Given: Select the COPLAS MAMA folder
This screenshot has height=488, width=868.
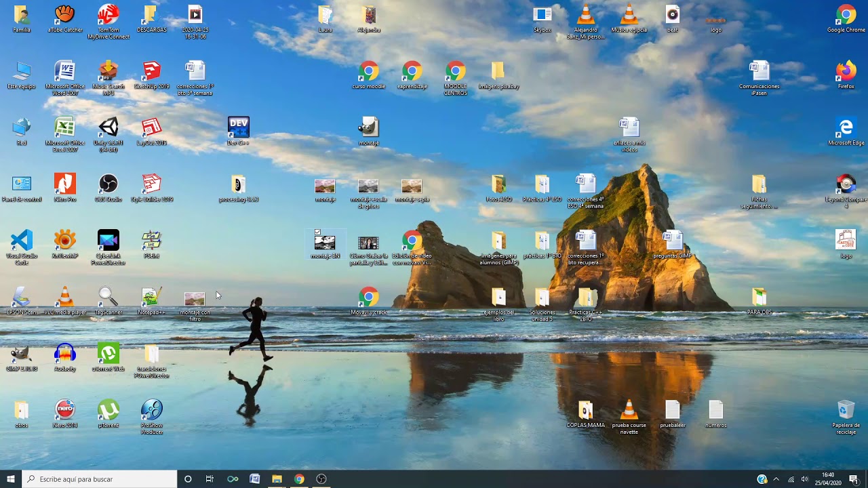Looking at the screenshot, I should (585, 413).
